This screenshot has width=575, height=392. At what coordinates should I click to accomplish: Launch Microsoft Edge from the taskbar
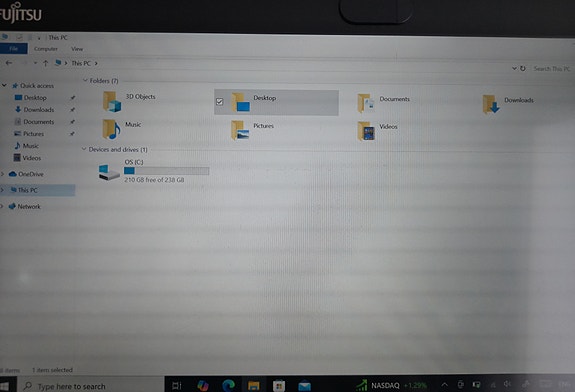tap(228, 385)
